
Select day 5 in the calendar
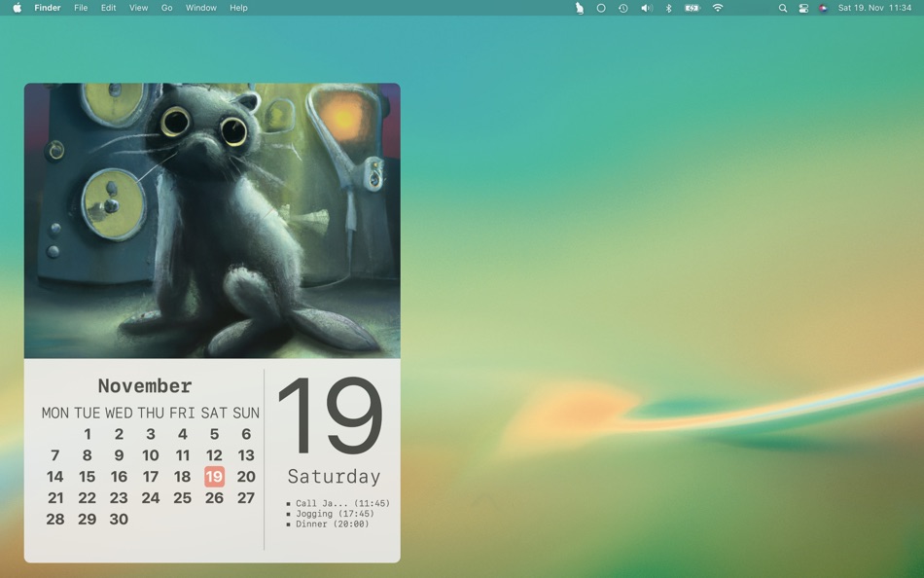click(x=215, y=434)
